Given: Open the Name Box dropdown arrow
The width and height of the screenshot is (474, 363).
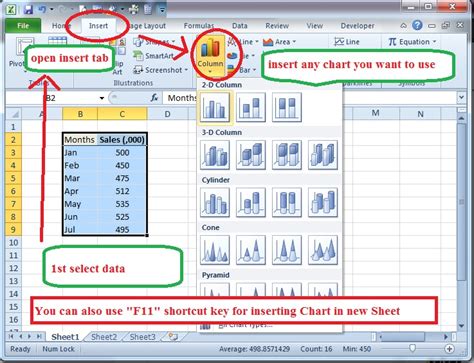Looking at the screenshot, I should pos(102,98).
